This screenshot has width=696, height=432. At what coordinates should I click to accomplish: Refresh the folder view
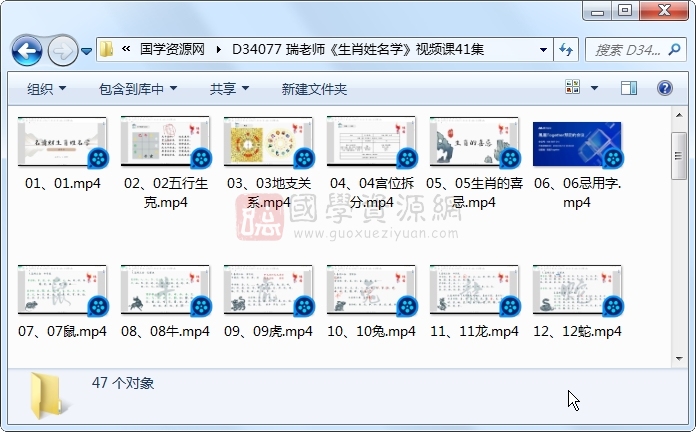coord(566,49)
